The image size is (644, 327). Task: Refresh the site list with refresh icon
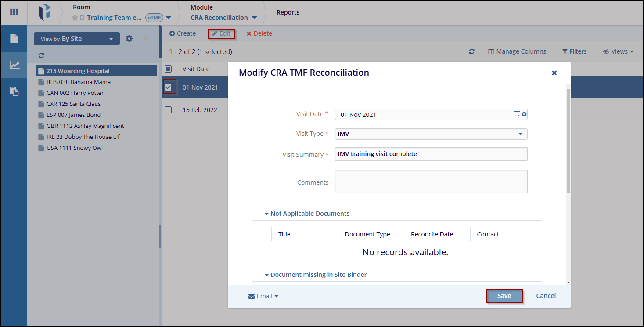pos(41,55)
